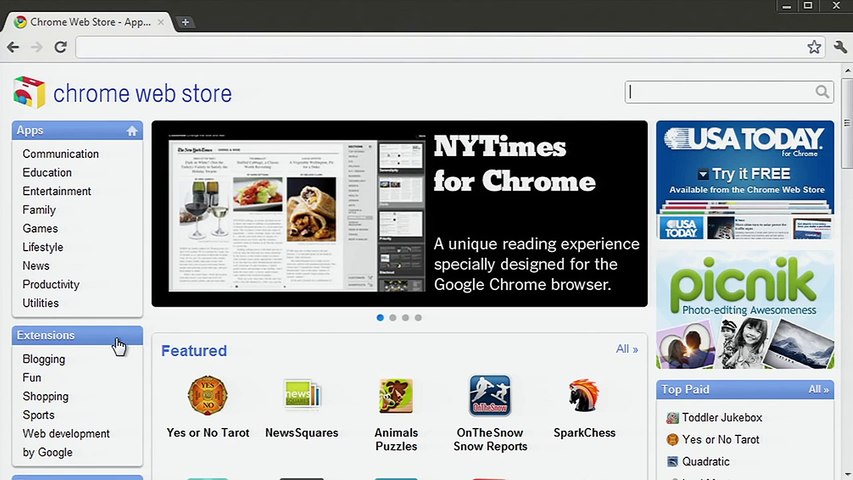Open the Blogging extensions category
The width and height of the screenshot is (853, 480).
pos(44,359)
